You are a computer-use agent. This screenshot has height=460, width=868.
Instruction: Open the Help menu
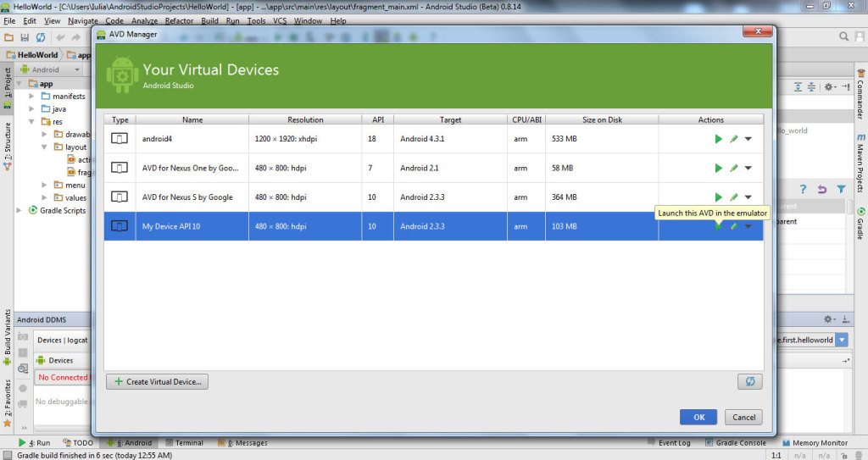coord(338,21)
